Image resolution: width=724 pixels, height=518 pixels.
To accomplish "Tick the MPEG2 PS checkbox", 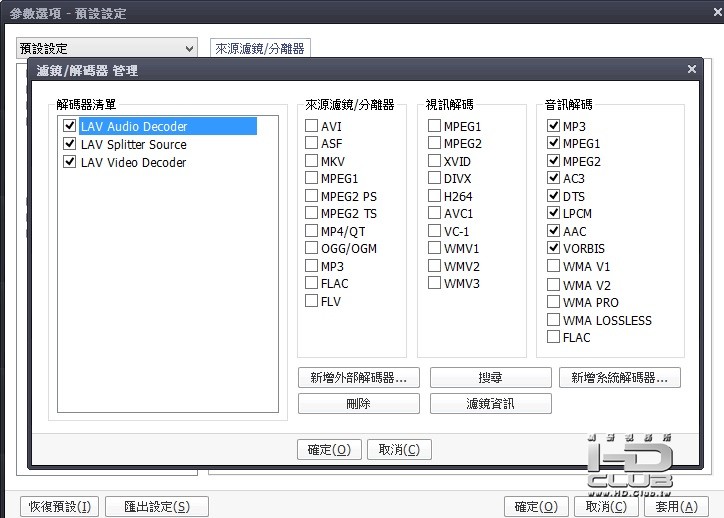I will 312,196.
